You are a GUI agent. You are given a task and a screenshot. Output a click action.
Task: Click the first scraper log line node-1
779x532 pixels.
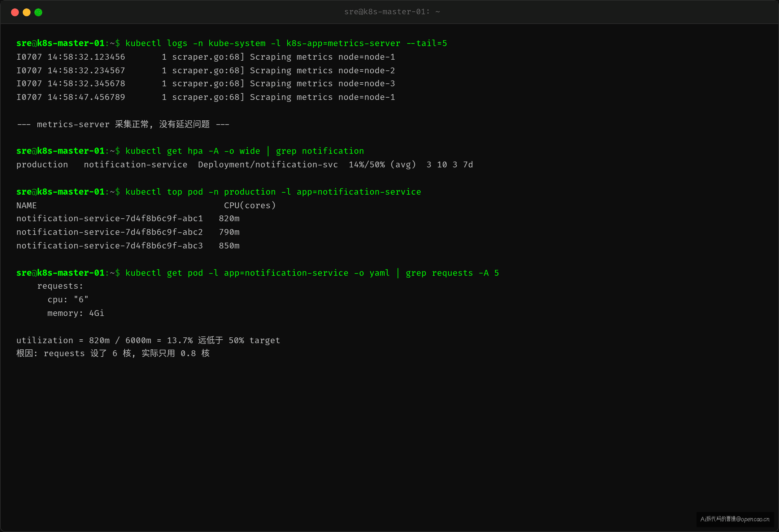point(205,57)
